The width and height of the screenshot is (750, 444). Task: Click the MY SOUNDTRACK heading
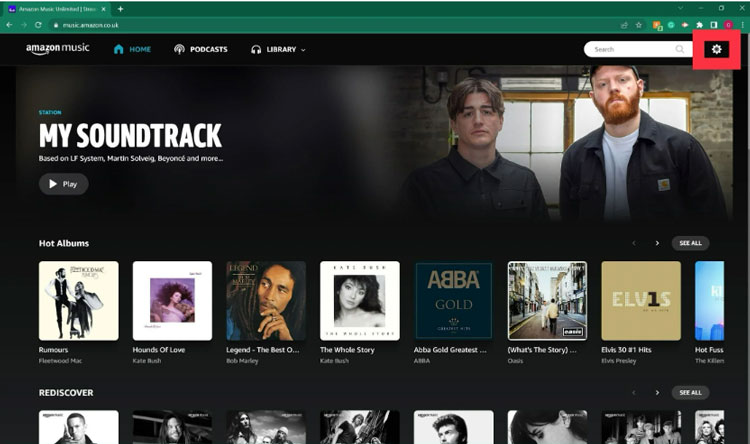coord(130,135)
